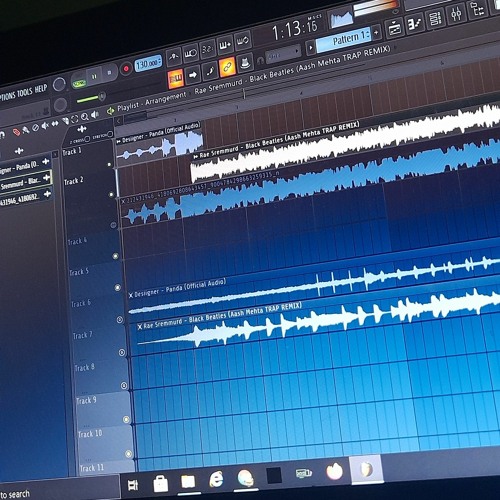Image resolution: width=500 pixels, height=500 pixels.
Task: Toggle mute switch for Track 5
Action: 117,287
